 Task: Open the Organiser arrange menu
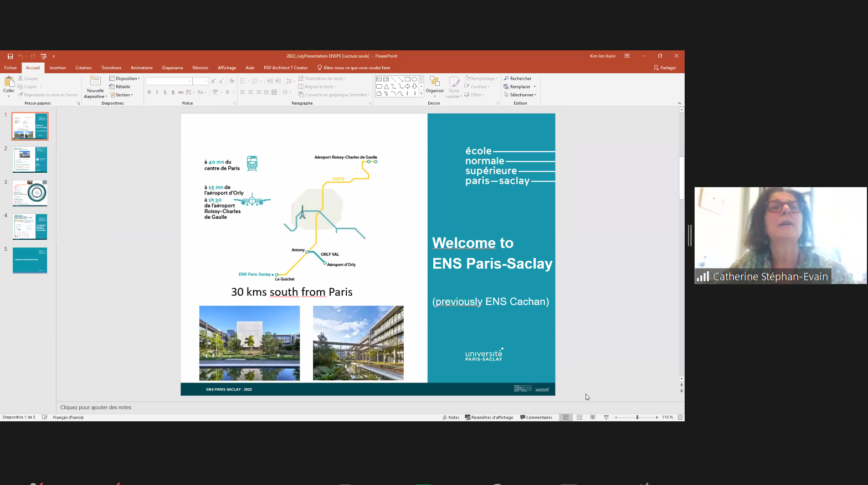pyautogui.click(x=435, y=86)
